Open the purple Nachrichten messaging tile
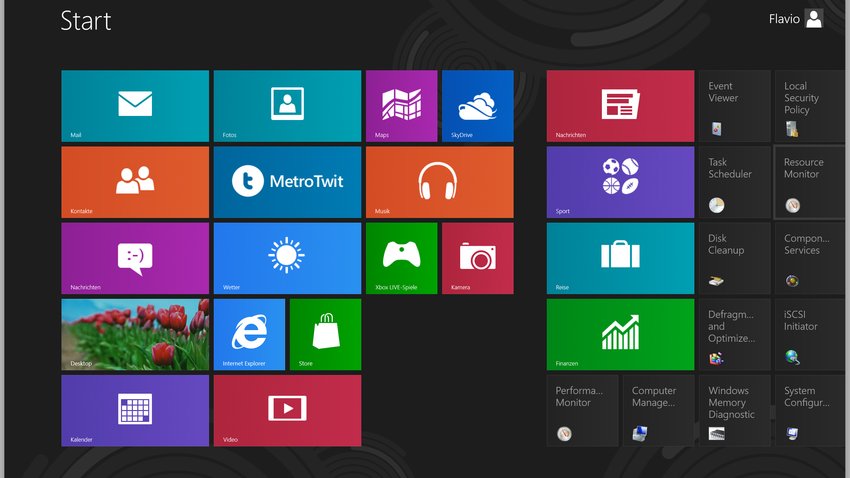Viewport: 850px width, 478px height. (x=135, y=259)
